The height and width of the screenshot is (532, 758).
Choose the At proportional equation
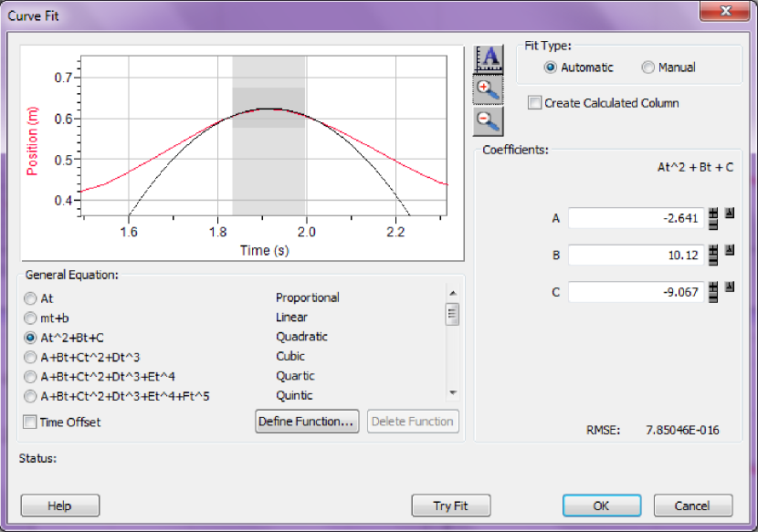coord(30,298)
